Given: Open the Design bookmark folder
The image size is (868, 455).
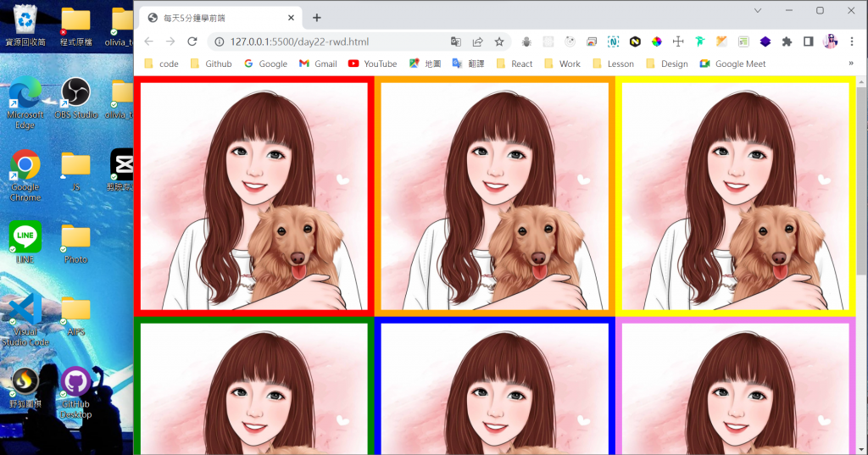Looking at the screenshot, I should (x=666, y=64).
